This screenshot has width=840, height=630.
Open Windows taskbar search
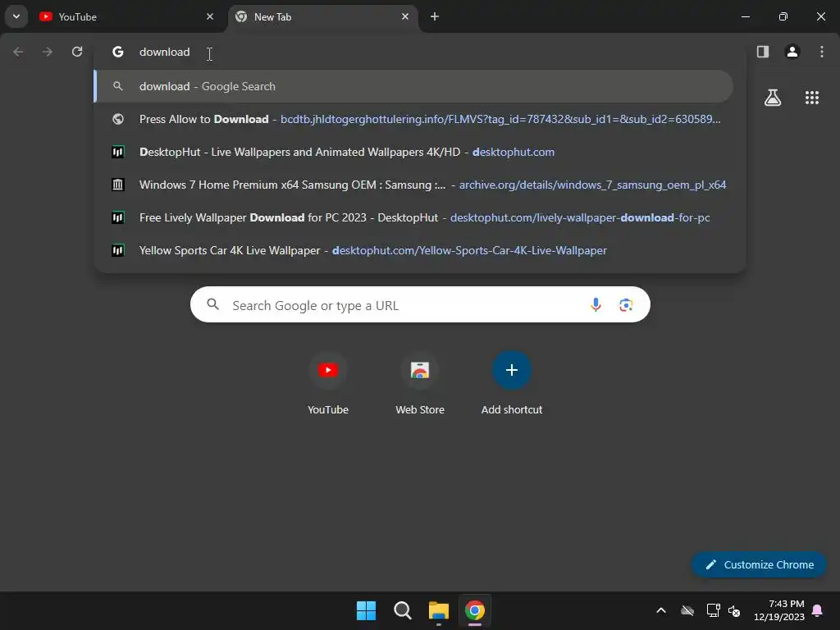(402, 610)
